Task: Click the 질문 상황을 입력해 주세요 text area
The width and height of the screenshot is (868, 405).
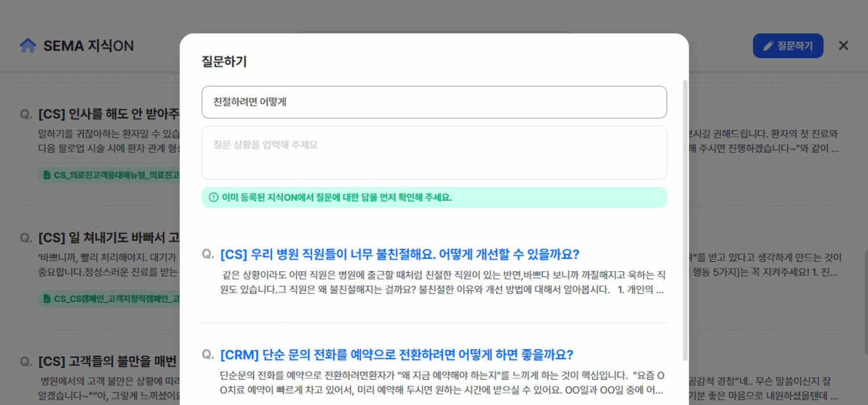Action: point(434,153)
